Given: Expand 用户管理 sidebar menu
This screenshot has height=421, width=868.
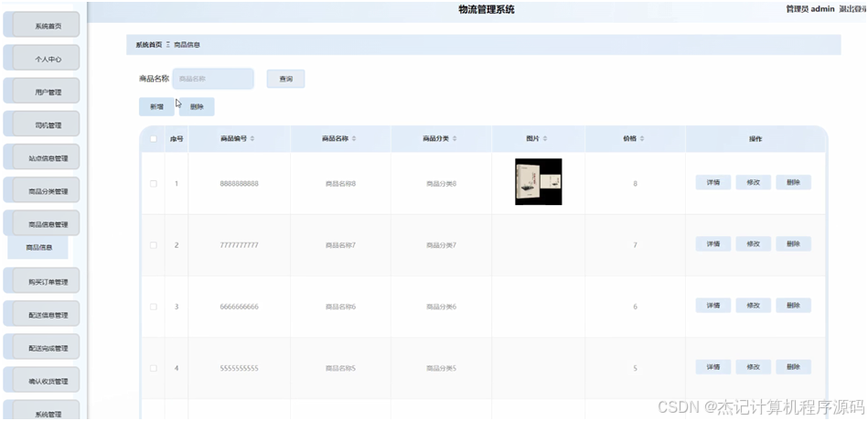Looking at the screenshot, I should click(46, 92).
